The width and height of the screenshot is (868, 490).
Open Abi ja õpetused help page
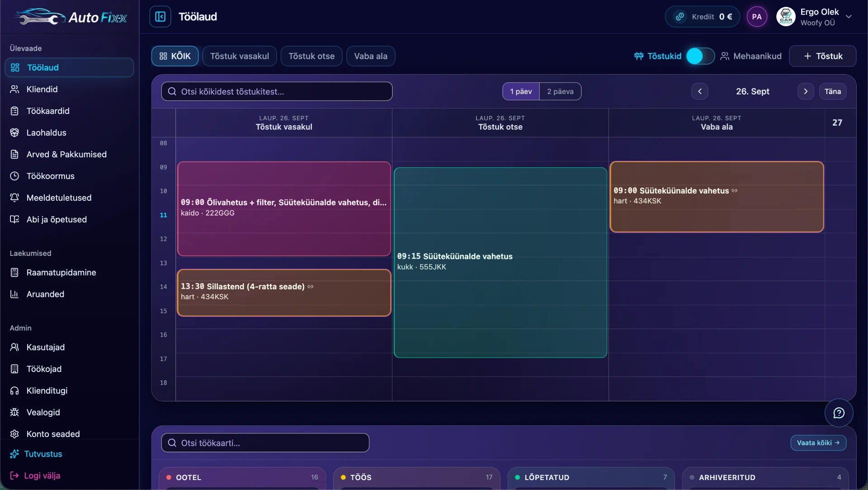69,219
